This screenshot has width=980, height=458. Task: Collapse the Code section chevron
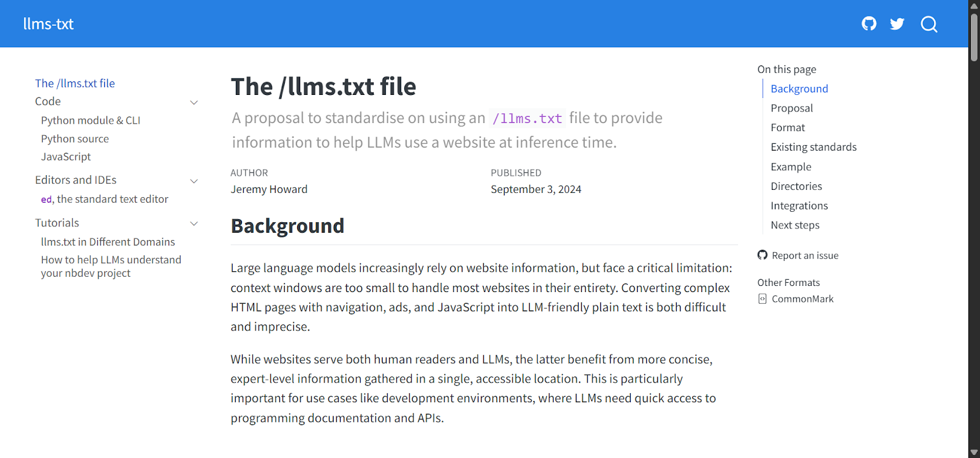coord(194,102)
